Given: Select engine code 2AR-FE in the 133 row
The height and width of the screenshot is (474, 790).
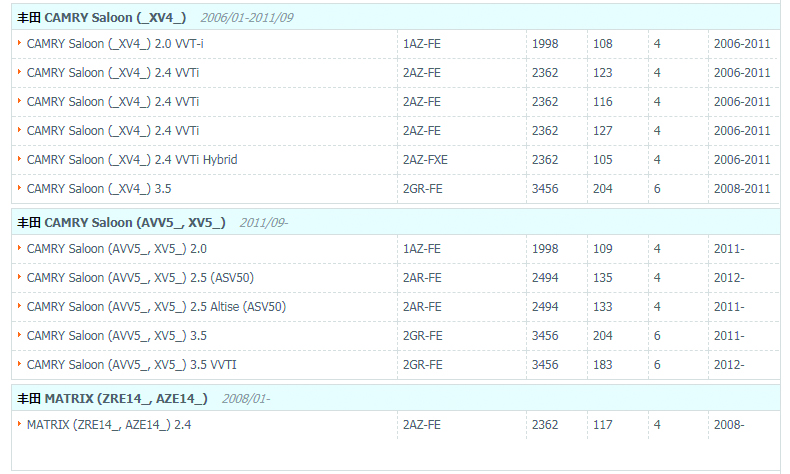Looking at the screenshot, I should (422, 307).
